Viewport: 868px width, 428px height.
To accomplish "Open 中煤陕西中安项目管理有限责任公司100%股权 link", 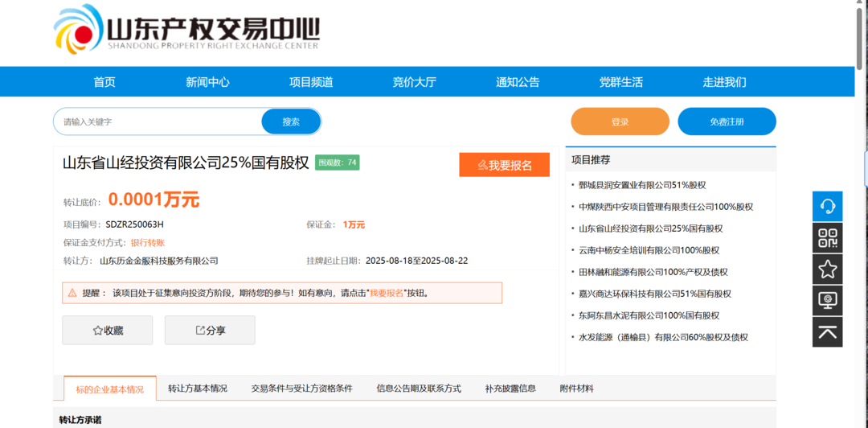I will 666,207.
